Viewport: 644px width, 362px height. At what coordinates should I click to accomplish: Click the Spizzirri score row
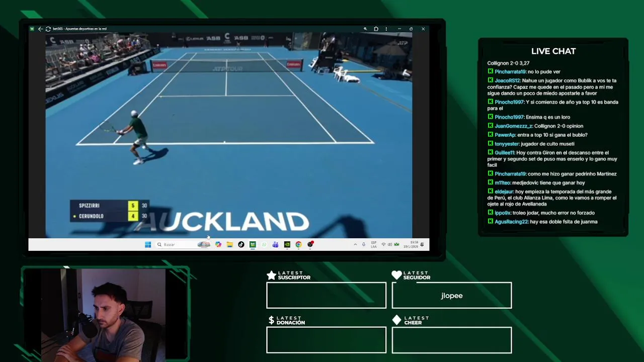pos(109,205)
